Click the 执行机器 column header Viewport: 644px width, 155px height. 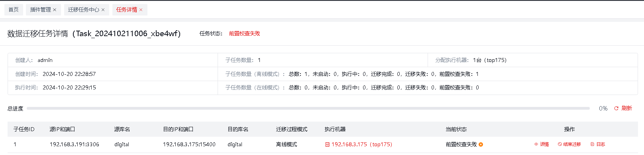pyautogui.click(x=335, y=129)
